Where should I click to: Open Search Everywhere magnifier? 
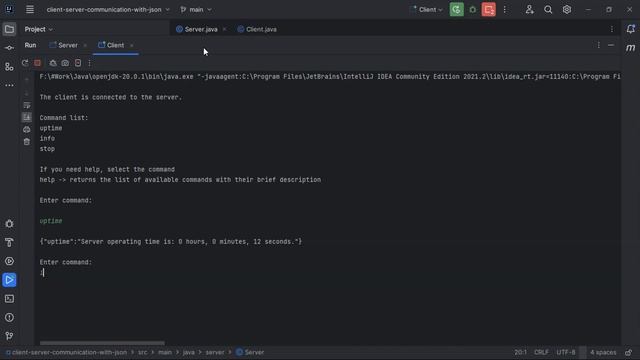tap(548, 9)
